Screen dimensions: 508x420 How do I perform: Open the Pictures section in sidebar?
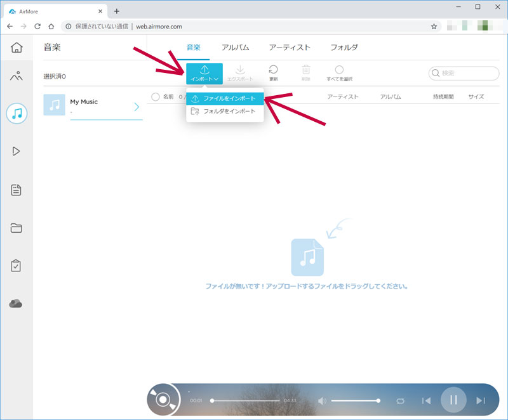coord(17,77)
